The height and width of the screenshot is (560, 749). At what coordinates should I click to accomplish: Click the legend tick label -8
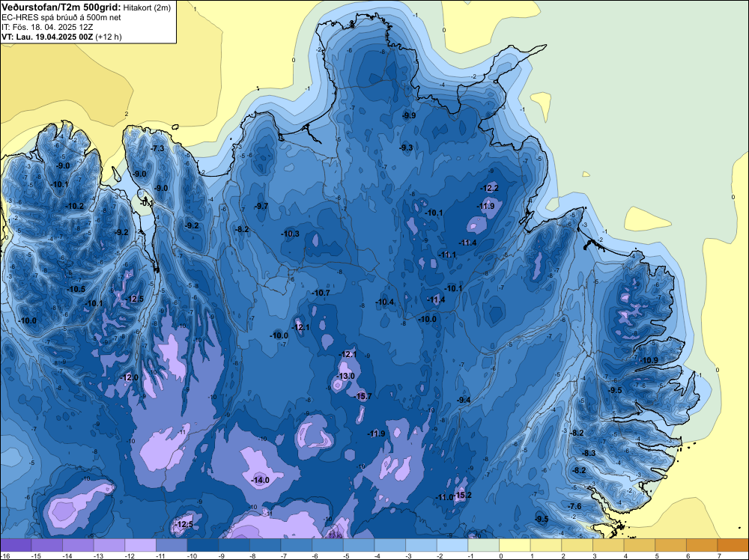[x=254, y=556]
